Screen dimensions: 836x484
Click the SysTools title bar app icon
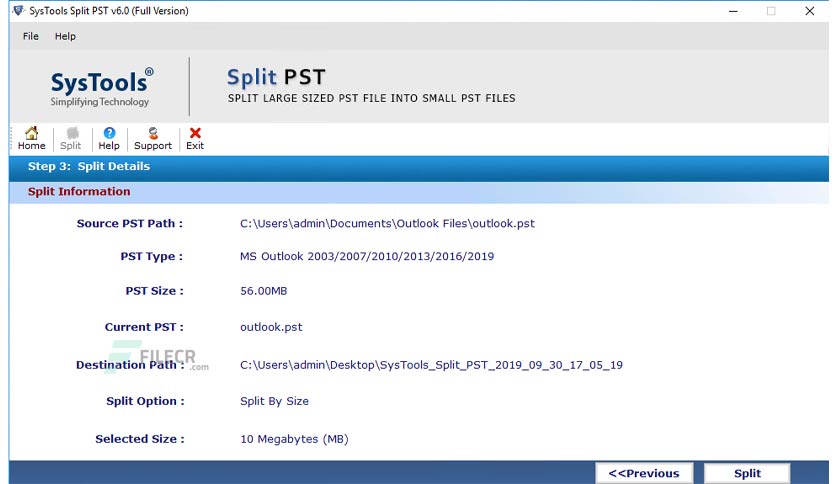[19, 11]
